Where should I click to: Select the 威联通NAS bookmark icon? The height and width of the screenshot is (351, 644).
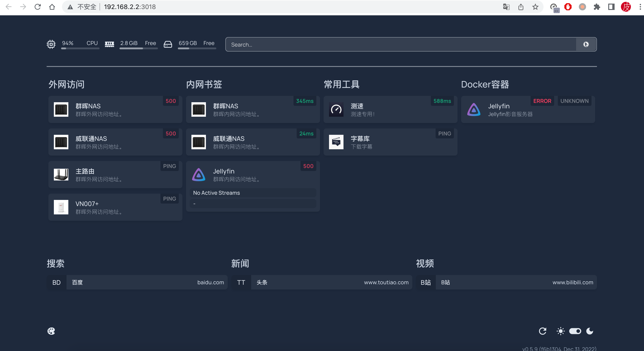pos(198,142)
